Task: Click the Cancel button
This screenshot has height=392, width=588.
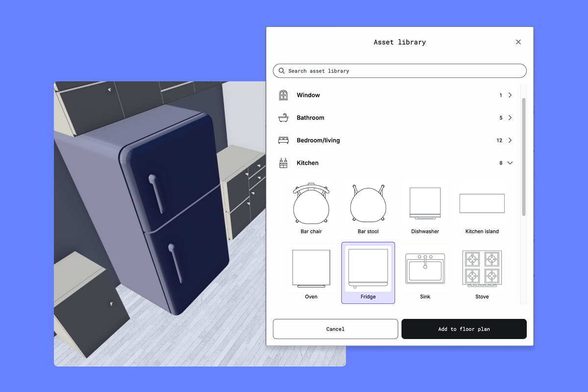Action: tap(335, 329)
